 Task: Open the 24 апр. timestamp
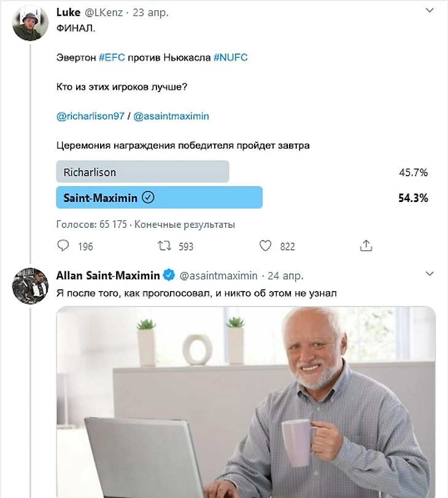coord(285,276)
